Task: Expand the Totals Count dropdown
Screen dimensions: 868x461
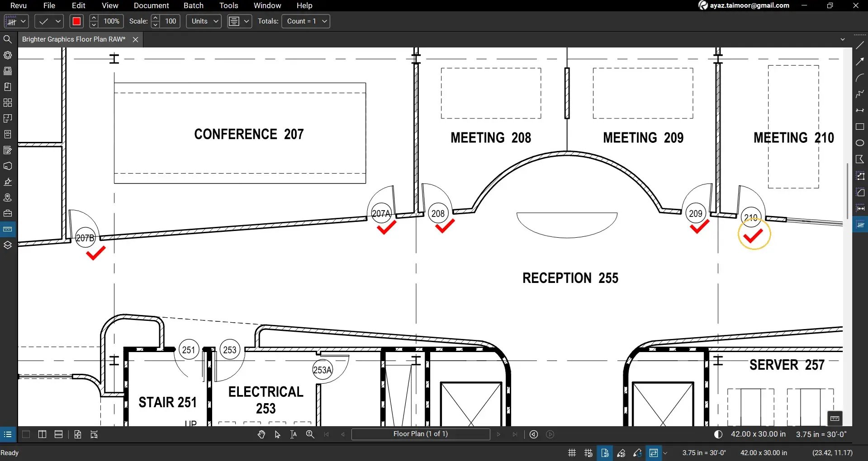Action: [306, 21]
